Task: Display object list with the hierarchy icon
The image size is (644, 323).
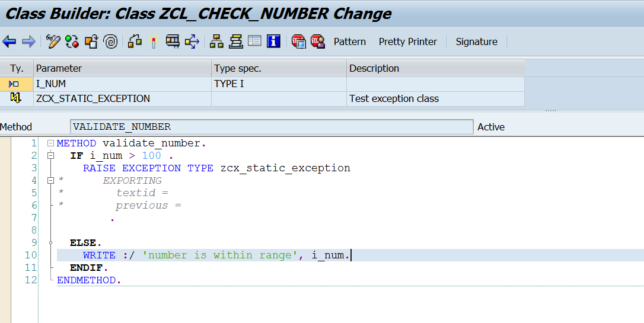Action: tap(216, 41)
